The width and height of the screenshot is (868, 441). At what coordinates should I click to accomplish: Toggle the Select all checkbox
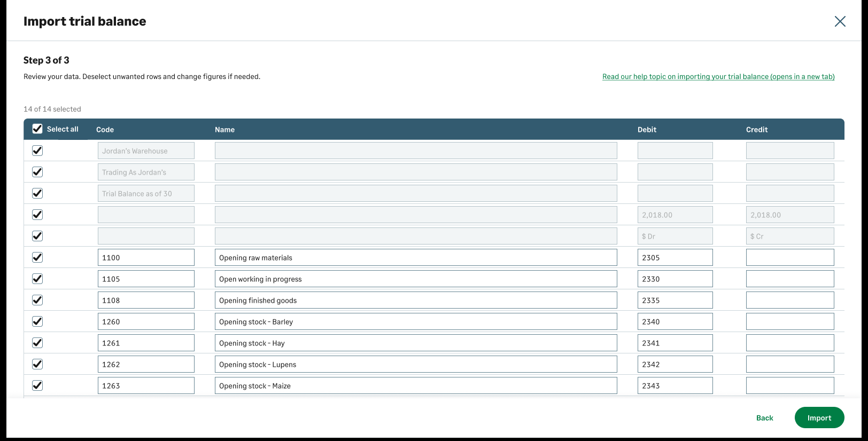click(37, 129)
